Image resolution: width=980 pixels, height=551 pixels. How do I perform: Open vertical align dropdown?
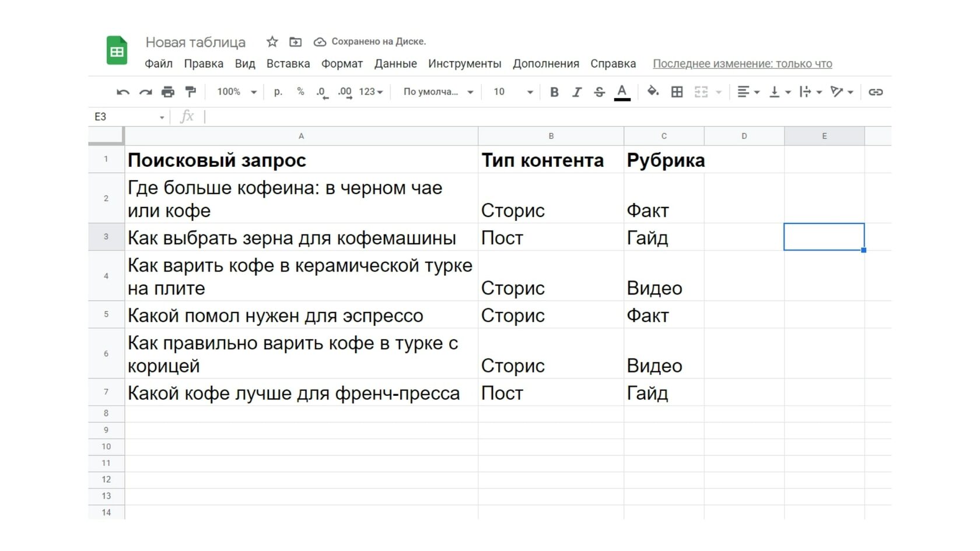click(x=780, y=92)
